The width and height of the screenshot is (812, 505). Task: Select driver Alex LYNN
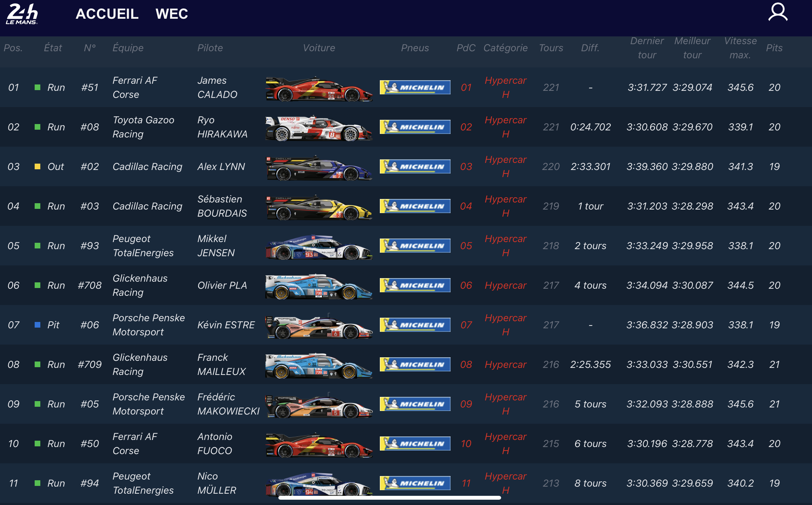[221, 166]
